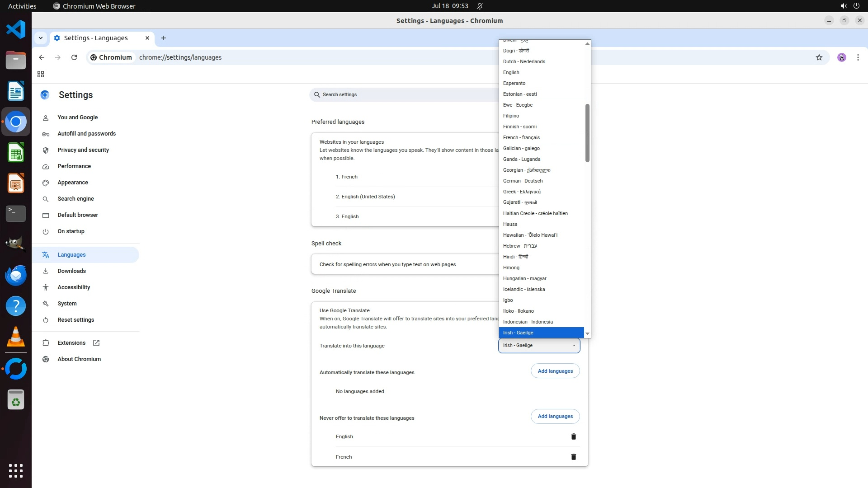Go to Appearance settings section

pyautogui.click(x=73, y=183)
